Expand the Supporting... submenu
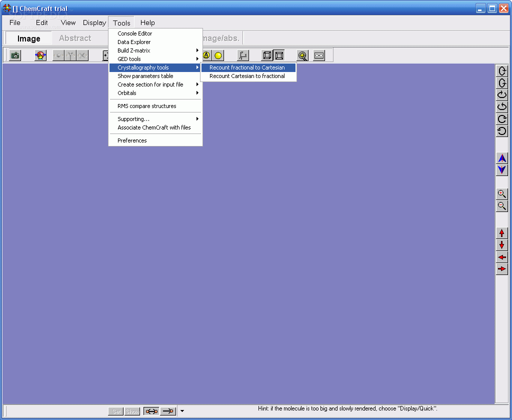The width and height of the screenshot is (512, 420). [x=155, y=119]
